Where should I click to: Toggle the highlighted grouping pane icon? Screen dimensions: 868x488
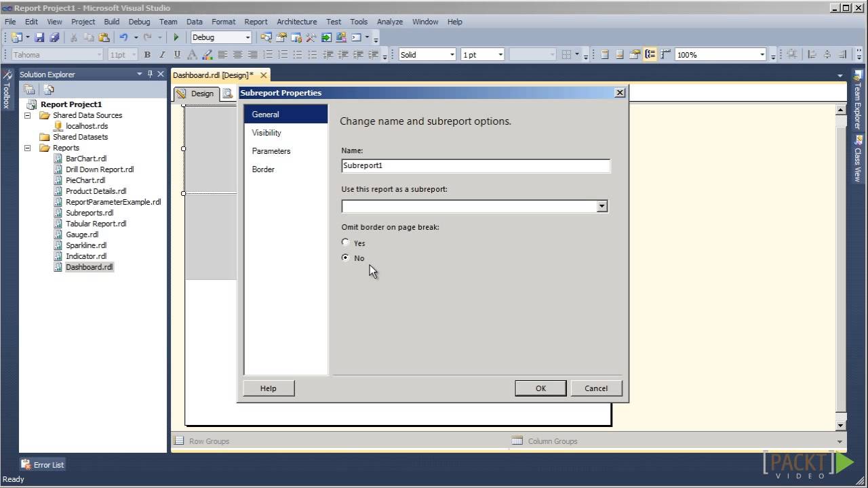(x=650, y=55)
